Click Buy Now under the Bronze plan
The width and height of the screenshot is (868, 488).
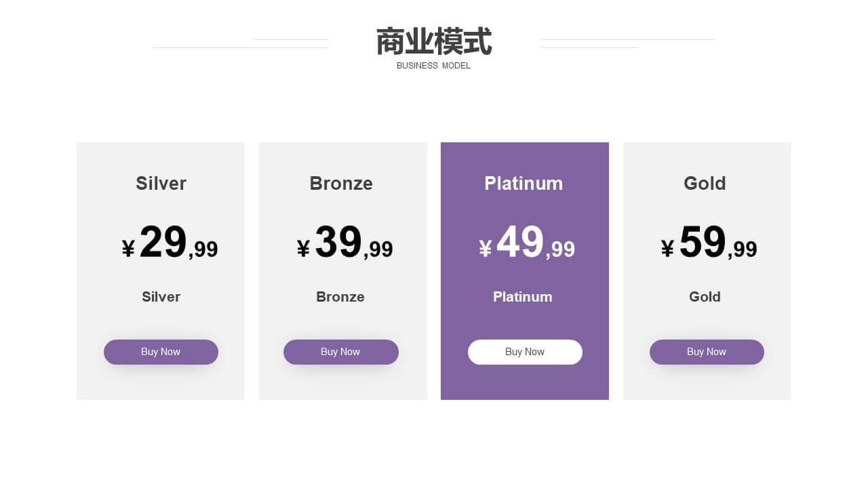click(x=340, y=352)
